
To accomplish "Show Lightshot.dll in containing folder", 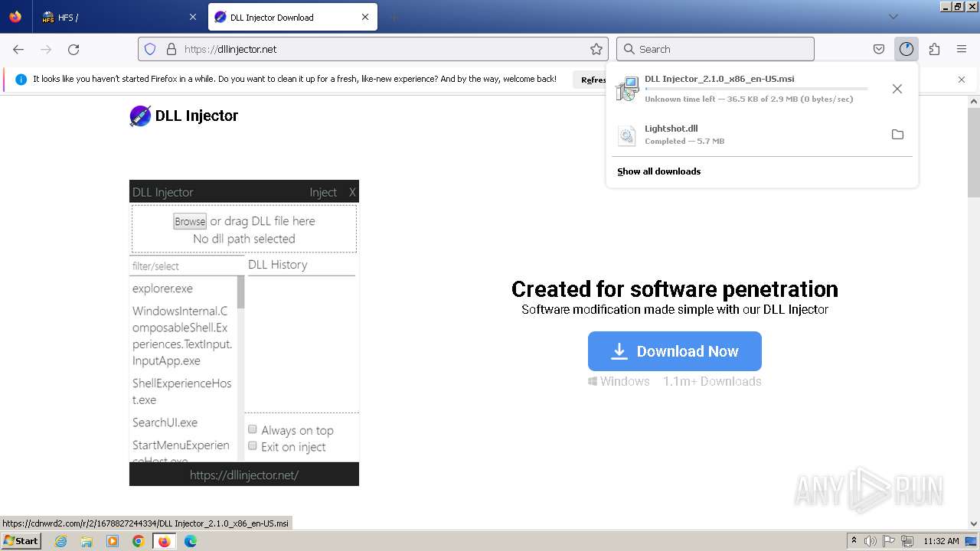I will [x=897, y=135].
